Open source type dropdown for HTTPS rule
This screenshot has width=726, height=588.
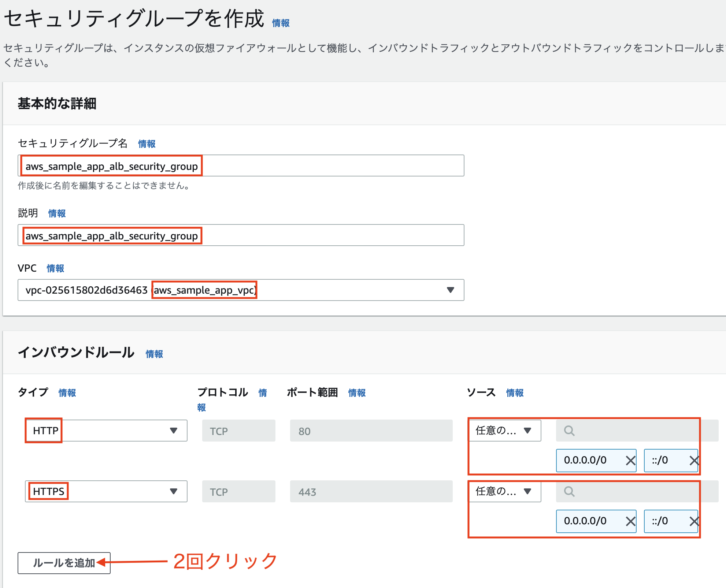click(x=505, y=491)
